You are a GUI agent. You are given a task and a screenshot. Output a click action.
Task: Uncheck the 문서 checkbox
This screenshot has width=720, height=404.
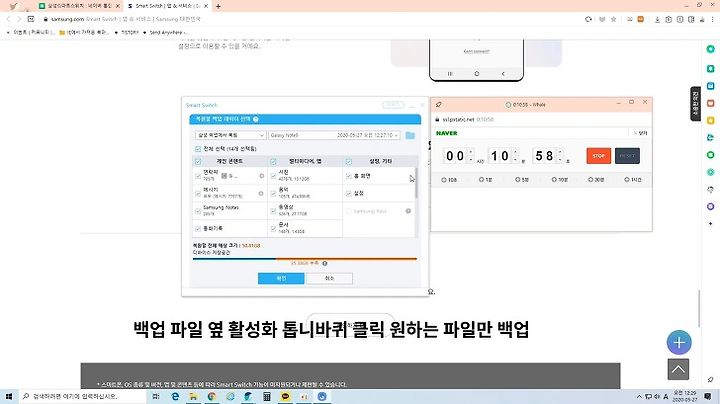pos(273,229)
